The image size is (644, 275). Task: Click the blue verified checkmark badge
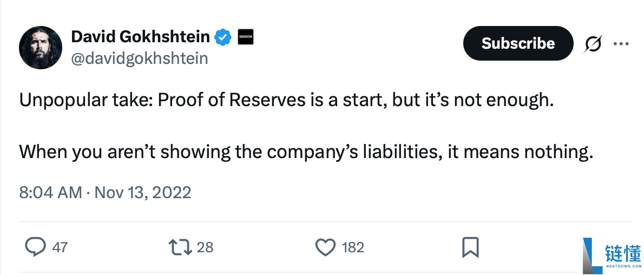223,37
